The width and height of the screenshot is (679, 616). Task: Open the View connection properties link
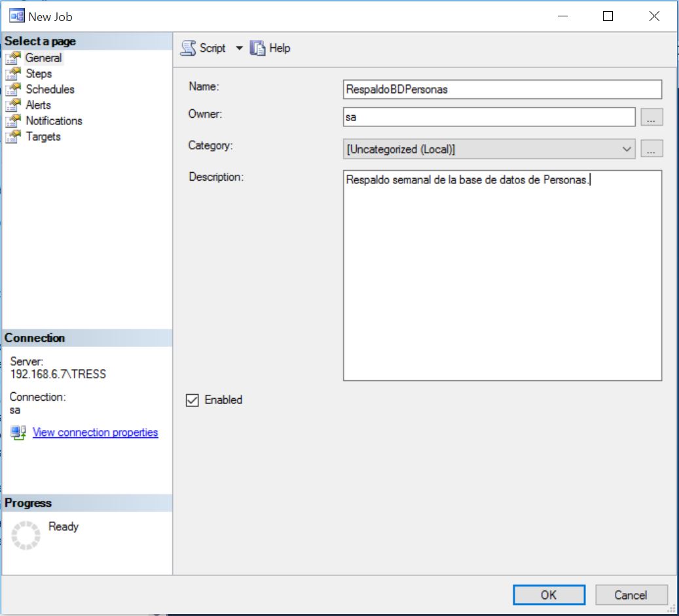click(95, 432)
